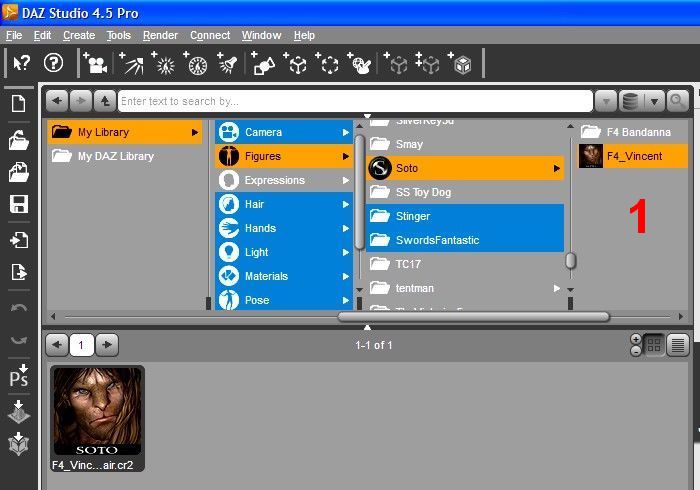700x490 pixels.
Task: Create a new distant light
Action: click(131, 63)
